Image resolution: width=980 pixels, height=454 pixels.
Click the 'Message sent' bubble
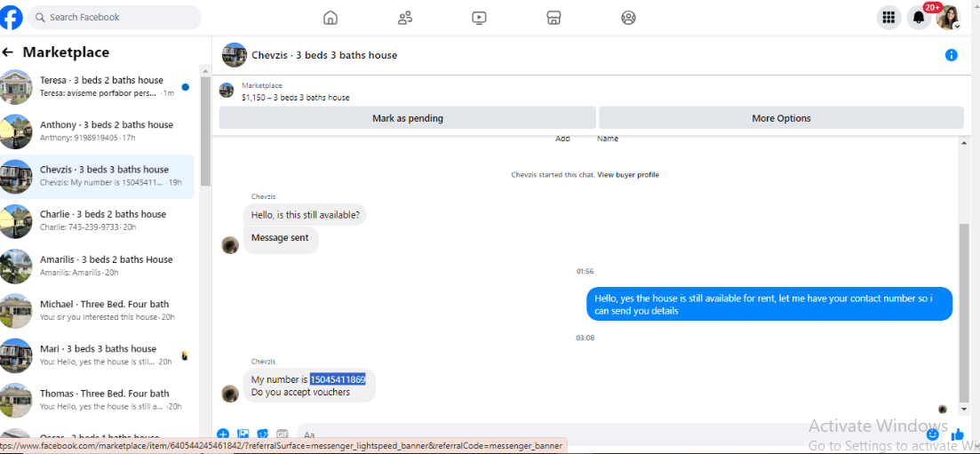click(x=281, y=238)
